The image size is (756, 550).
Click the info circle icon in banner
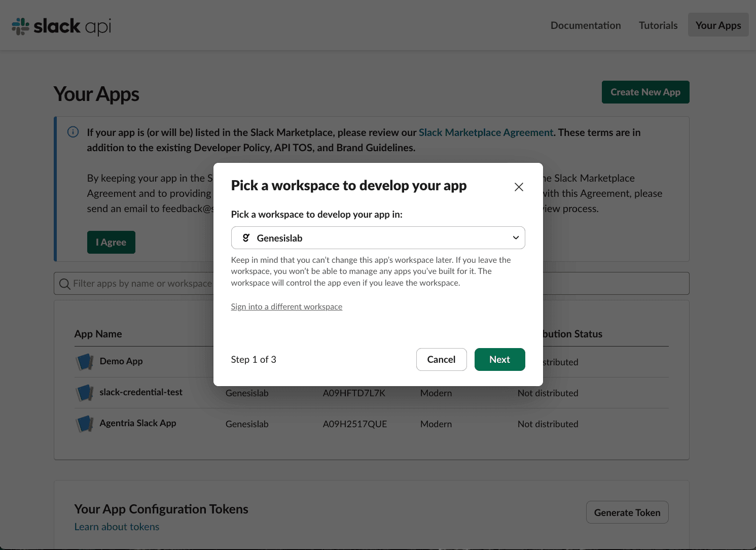click(x=73, y=132)
